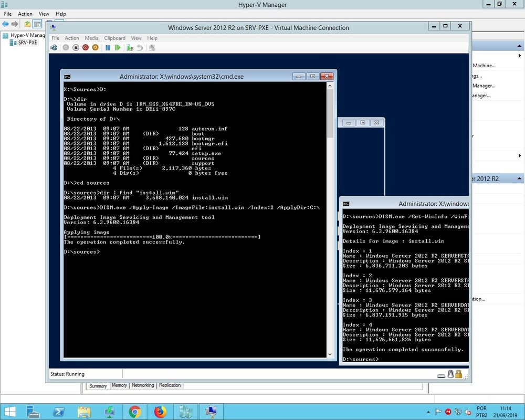Click the Revert undo-arrow icon
This screenshot has height=420, width=525.
(x=140, y=48)
